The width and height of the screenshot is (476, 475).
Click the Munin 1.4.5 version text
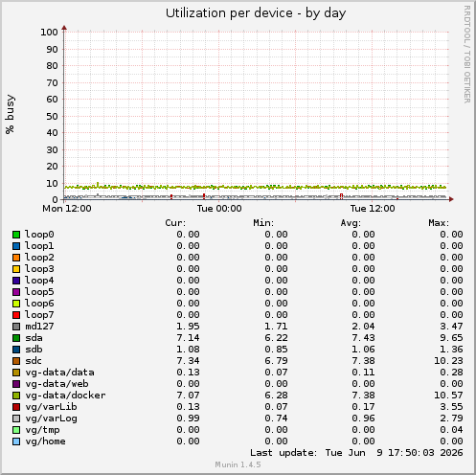[238, 464]
